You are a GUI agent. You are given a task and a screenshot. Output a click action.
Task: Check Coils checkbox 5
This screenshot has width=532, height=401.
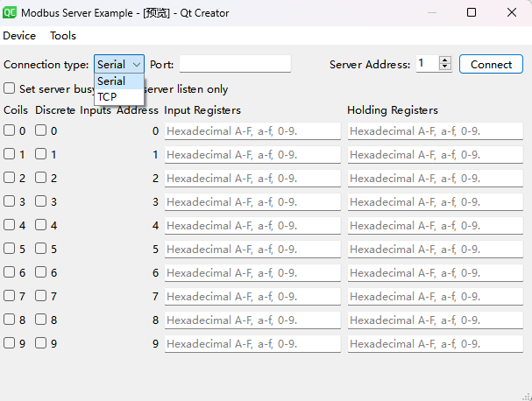[9, 249]
